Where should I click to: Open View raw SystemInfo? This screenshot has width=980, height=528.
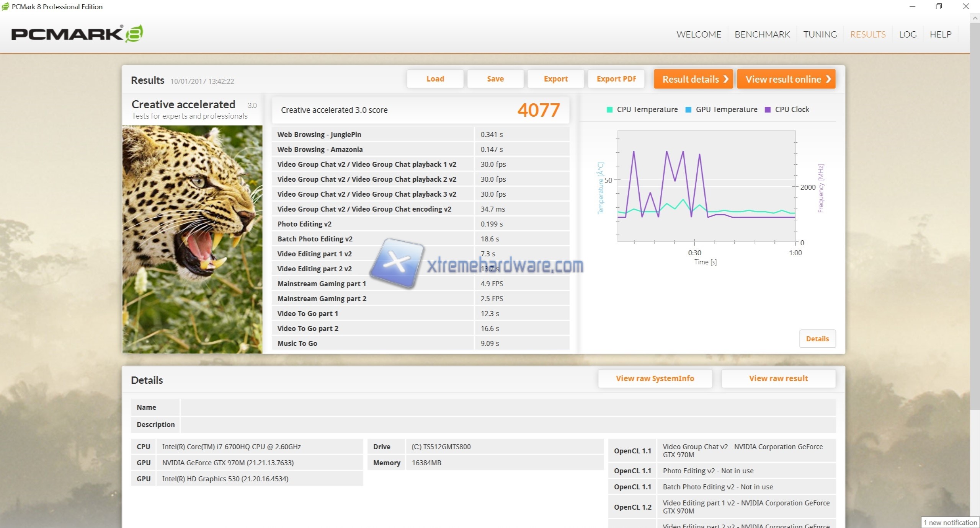[x=655, y=378]
